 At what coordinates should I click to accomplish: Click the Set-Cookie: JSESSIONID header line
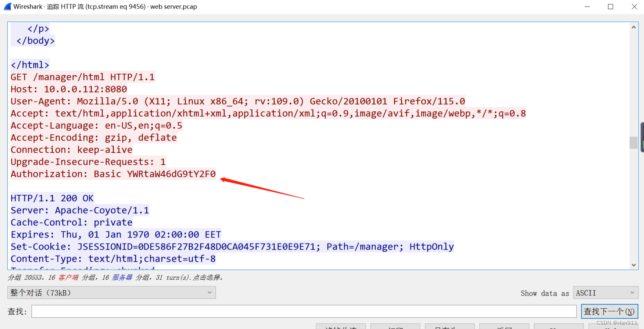point(232,247)
